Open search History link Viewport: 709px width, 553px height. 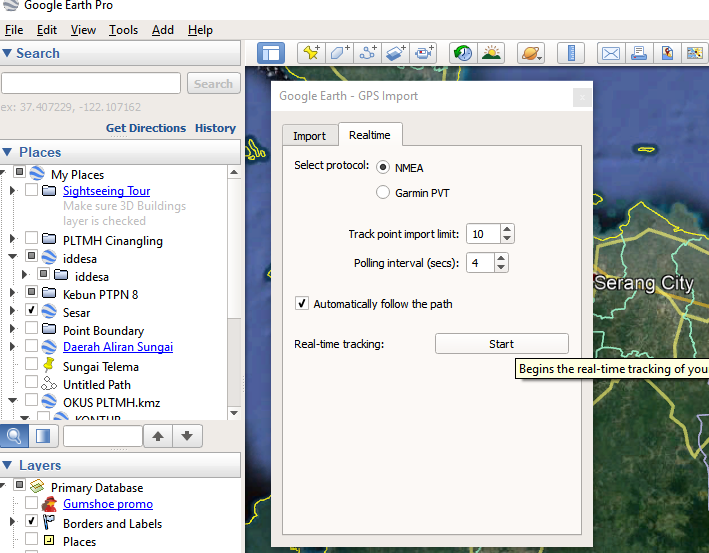215,128
